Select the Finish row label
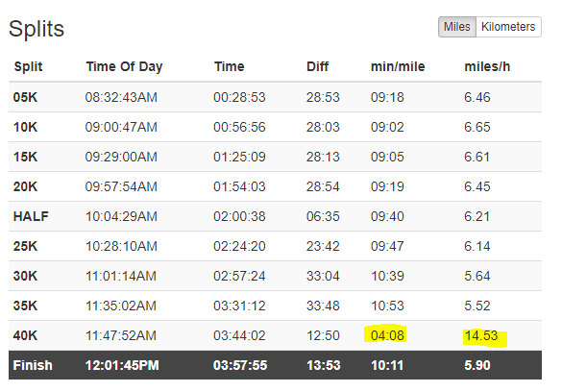Image resolution: width=562 pixels, height=392 pixels. pyautogui.click(x=33, y=365)
